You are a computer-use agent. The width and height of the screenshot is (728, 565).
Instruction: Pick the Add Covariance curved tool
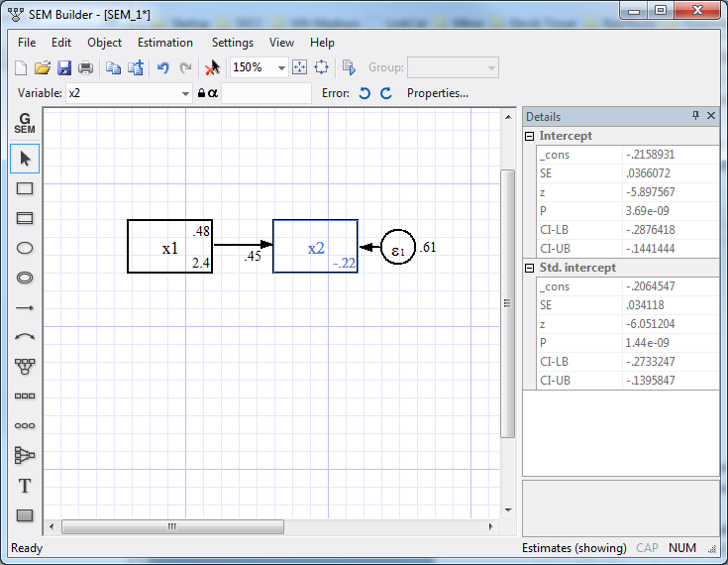point(25,337)
